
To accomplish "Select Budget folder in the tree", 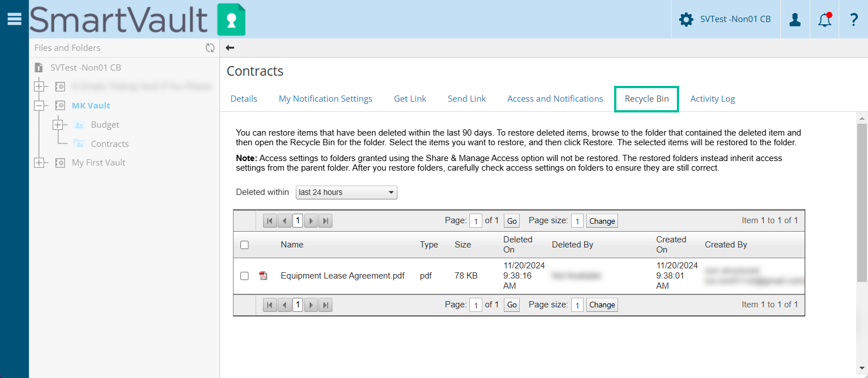I will pos(105,125).
